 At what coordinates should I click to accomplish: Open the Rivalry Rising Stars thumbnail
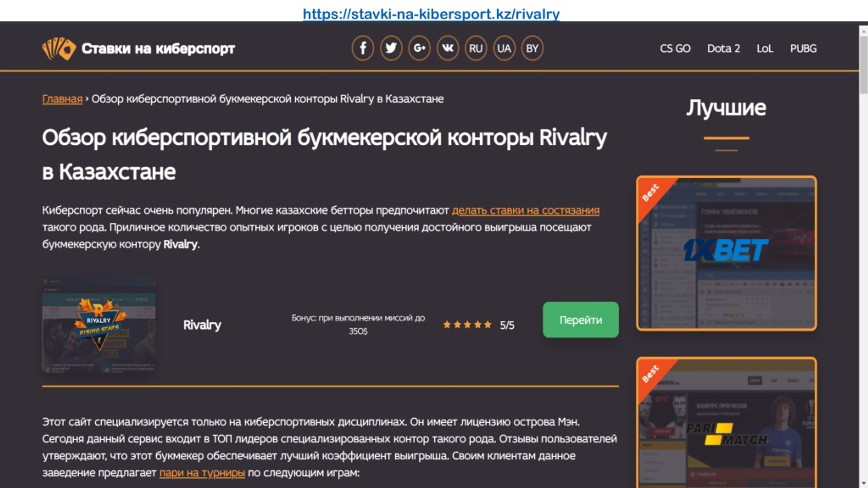[99, 326]
